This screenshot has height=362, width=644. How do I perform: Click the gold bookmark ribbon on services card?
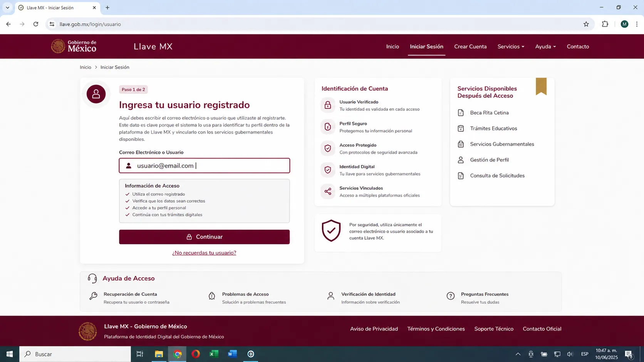[x=541, y=86]
